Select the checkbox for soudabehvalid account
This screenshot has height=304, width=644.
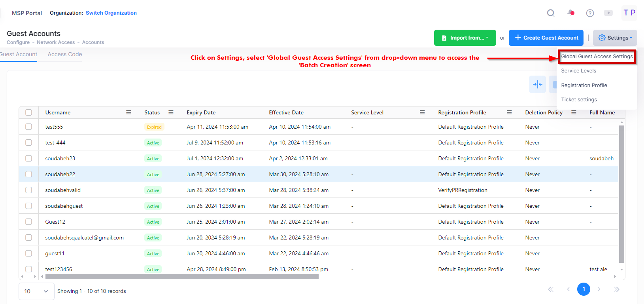click(29, 190)
